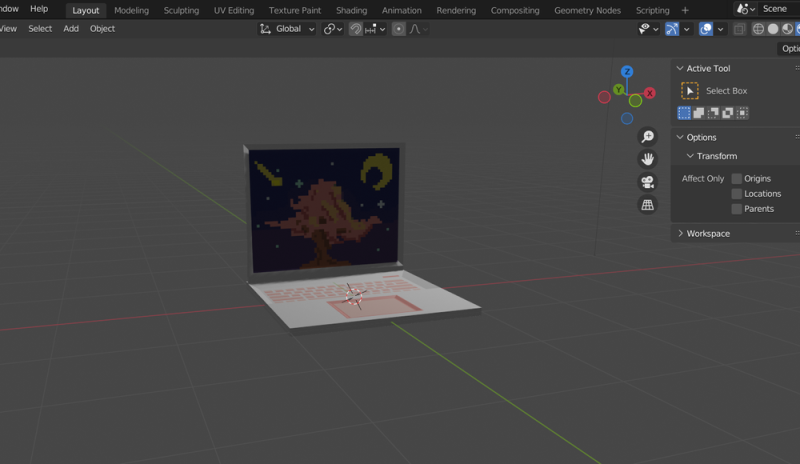Open the snap-to element dropdown
Viewport: 800px width, 464px height.
[375, 29]
